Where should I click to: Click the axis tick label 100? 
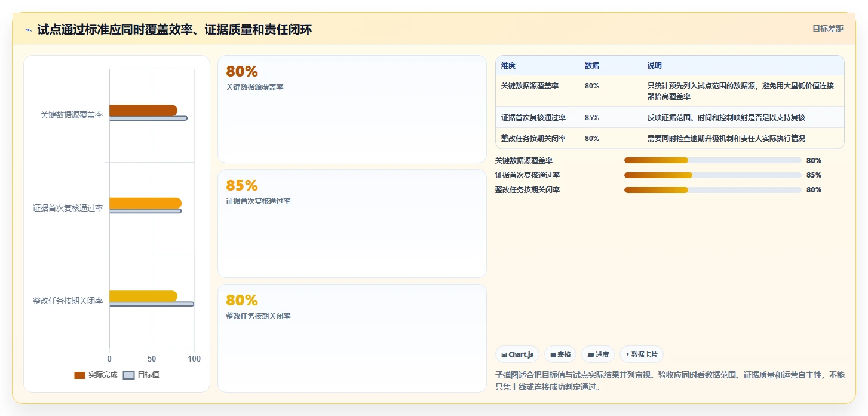pos(194,359)
